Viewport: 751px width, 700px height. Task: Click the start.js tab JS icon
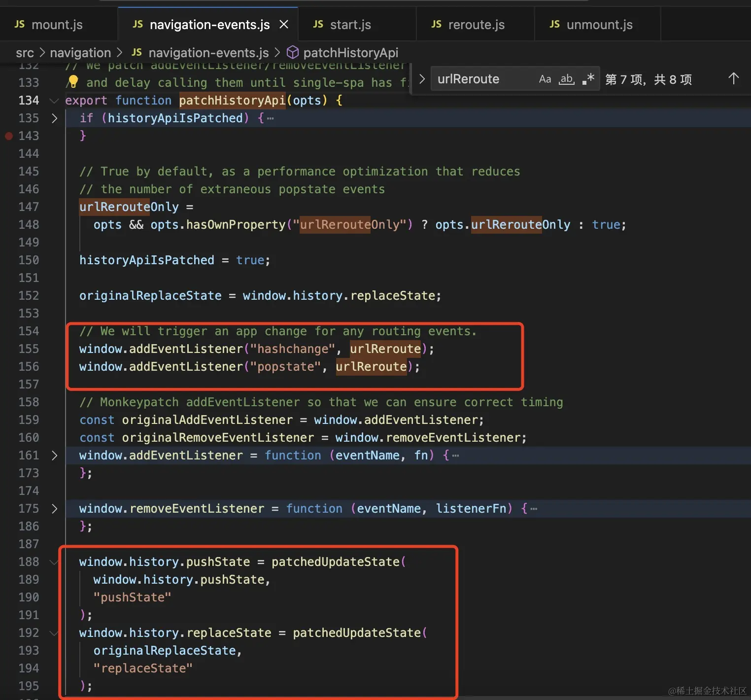tap(318, 24)
